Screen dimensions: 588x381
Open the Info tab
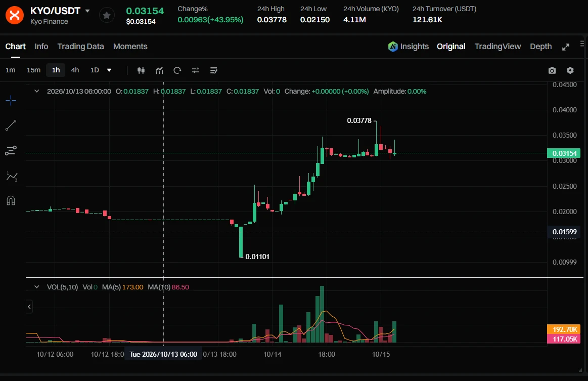click(41, 47)
